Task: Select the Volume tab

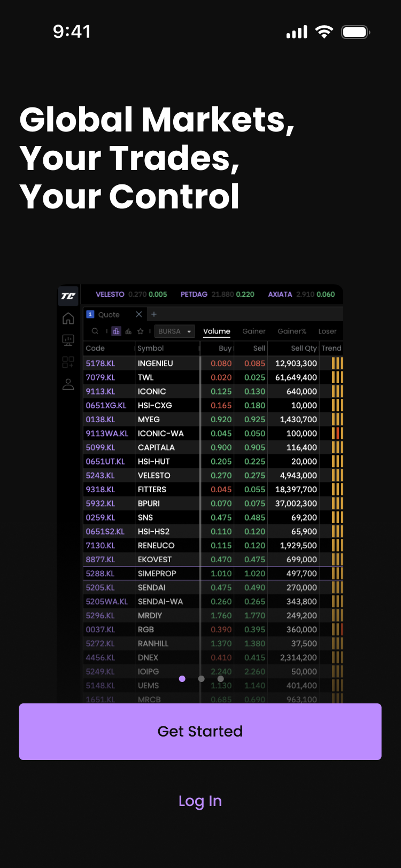Action: pyautogui.click(x=217, y=331)
